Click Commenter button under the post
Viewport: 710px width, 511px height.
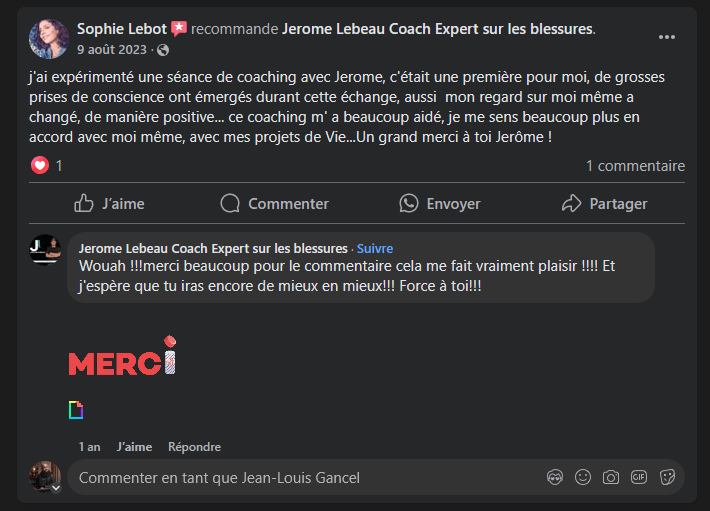(274, 204)
